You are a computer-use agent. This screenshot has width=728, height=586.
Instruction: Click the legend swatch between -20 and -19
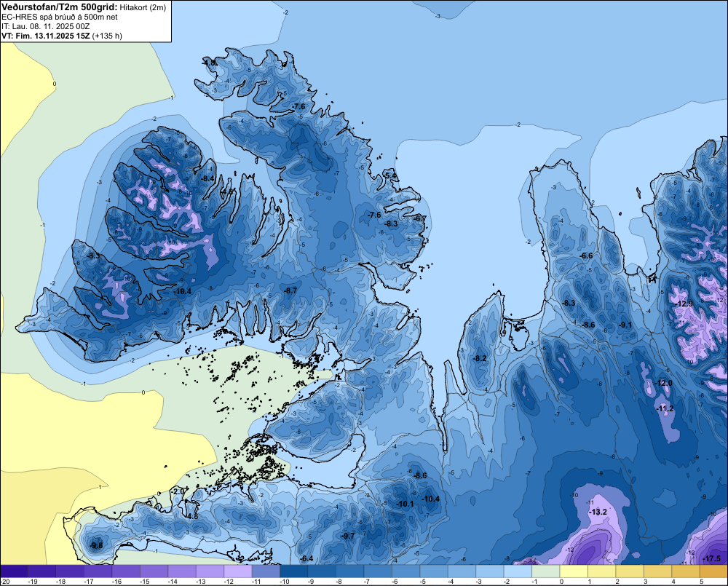coord(15,571)
